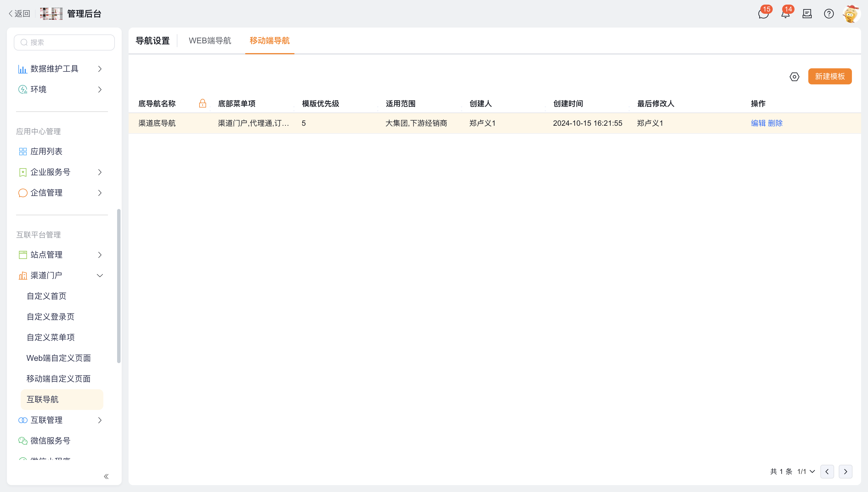The image size is (868, 492).
Task: Click the 企业服务号 bookmark icon
Action: 23,172
